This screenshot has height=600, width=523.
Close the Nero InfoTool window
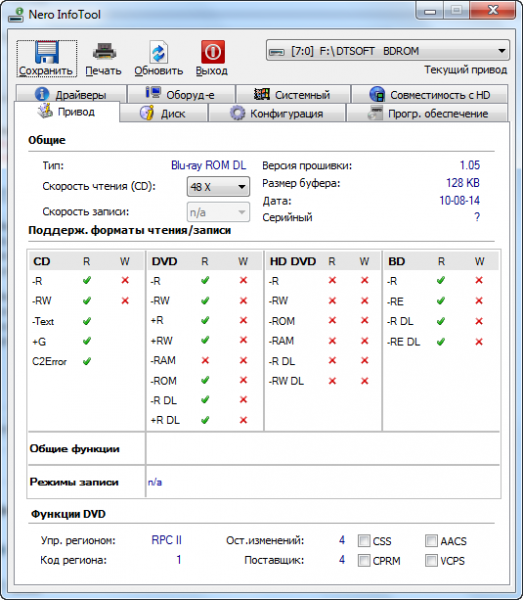(493, 11)
